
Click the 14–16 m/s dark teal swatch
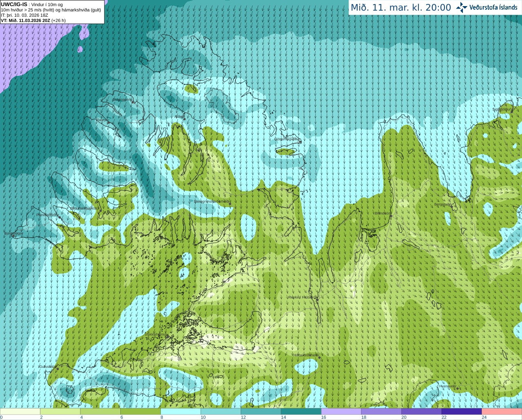click(x=301, y=411)
